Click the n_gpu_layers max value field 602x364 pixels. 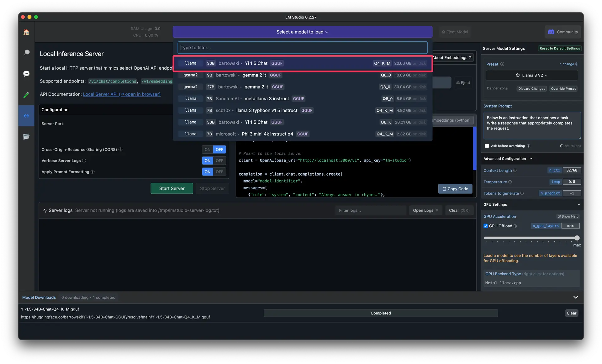point(570,226)
